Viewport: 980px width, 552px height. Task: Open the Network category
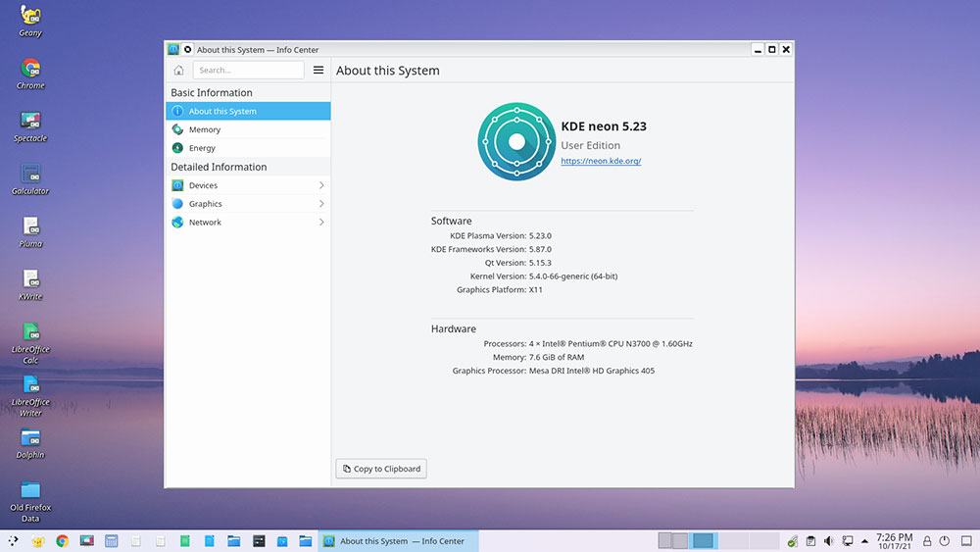[x=248, y=222]
